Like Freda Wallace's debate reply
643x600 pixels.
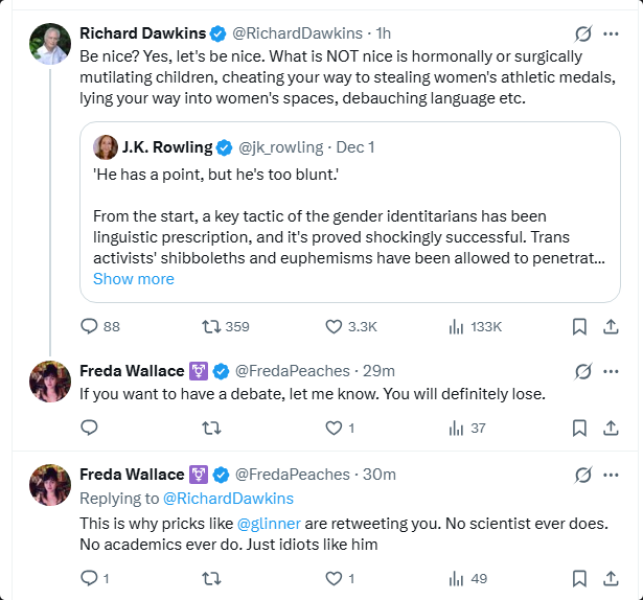pos(334,428)
